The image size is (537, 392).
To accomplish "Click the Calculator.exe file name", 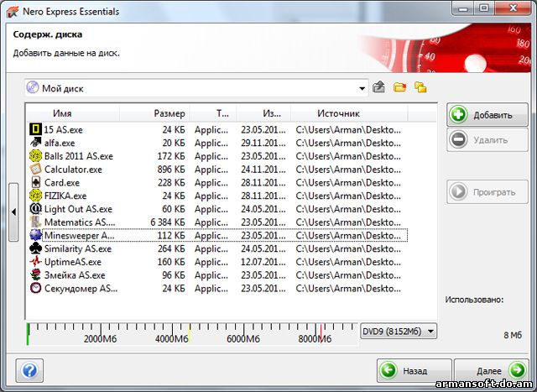I will tap(73, 170).
